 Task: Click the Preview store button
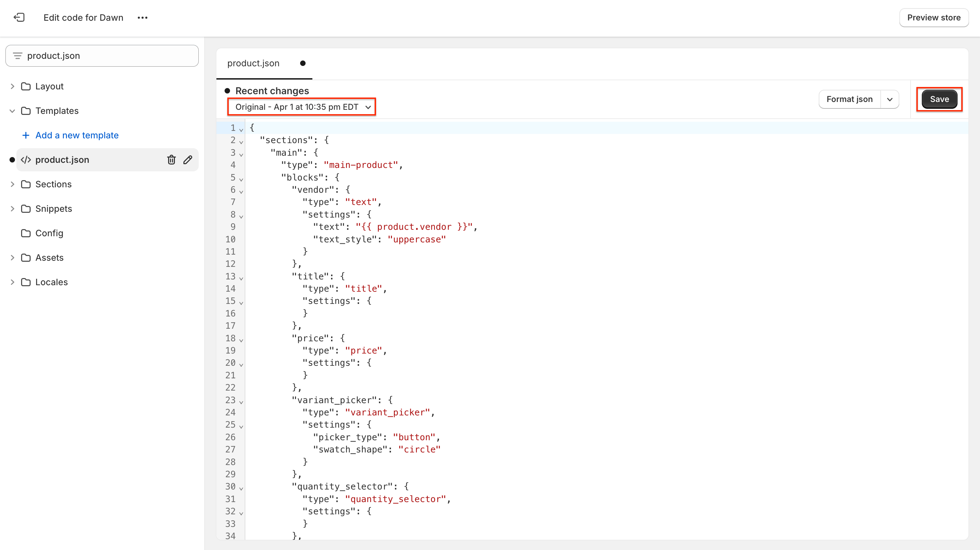coord(934,17)
